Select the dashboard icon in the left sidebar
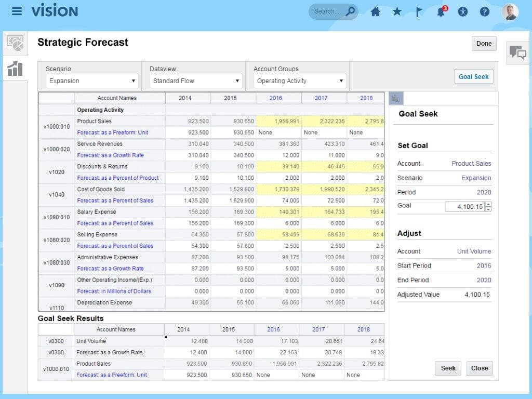Viewport: 532px width, 399px height. coord(15,44)
